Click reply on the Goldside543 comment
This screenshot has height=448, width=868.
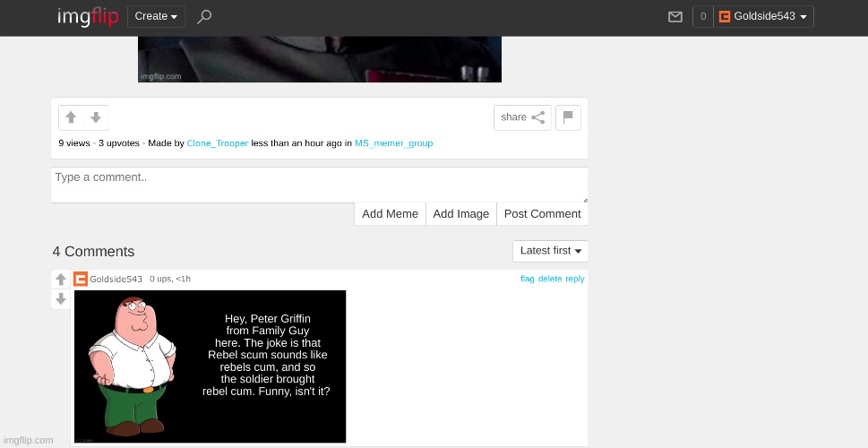574,279
